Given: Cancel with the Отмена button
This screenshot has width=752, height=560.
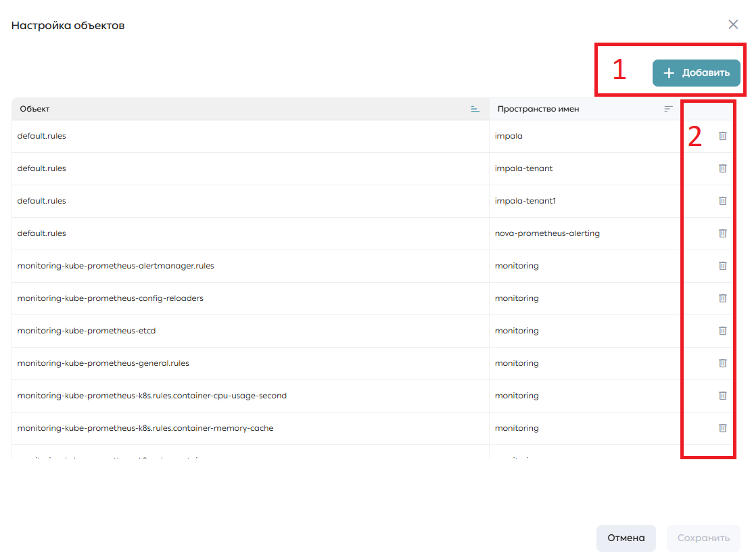Looking at the screenshot, I should click(x=626, y=538).
